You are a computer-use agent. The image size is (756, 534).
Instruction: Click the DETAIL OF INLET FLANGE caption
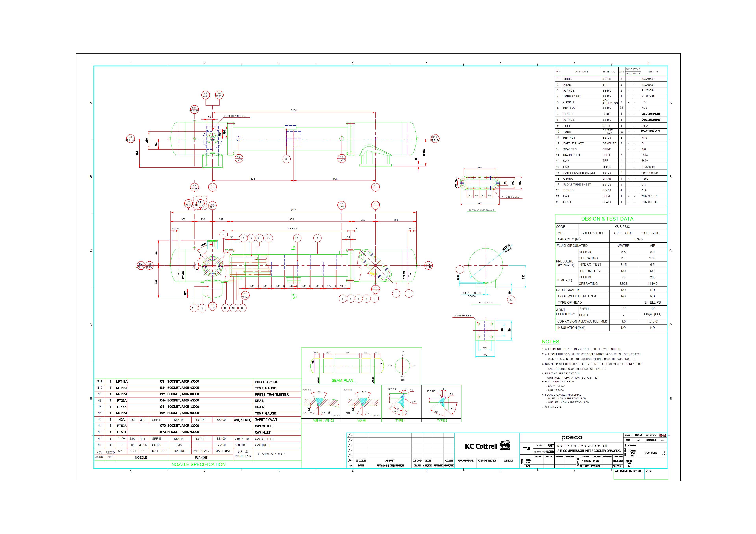481,210
